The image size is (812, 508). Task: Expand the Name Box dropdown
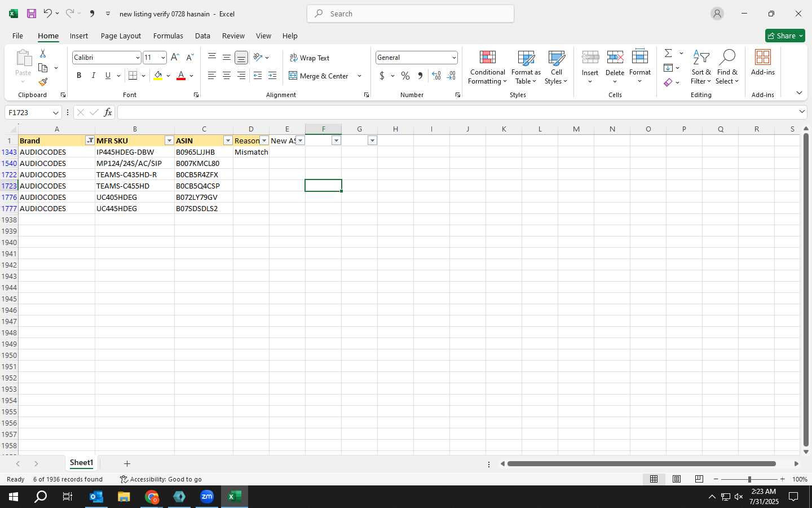click(x=55, y=112)
